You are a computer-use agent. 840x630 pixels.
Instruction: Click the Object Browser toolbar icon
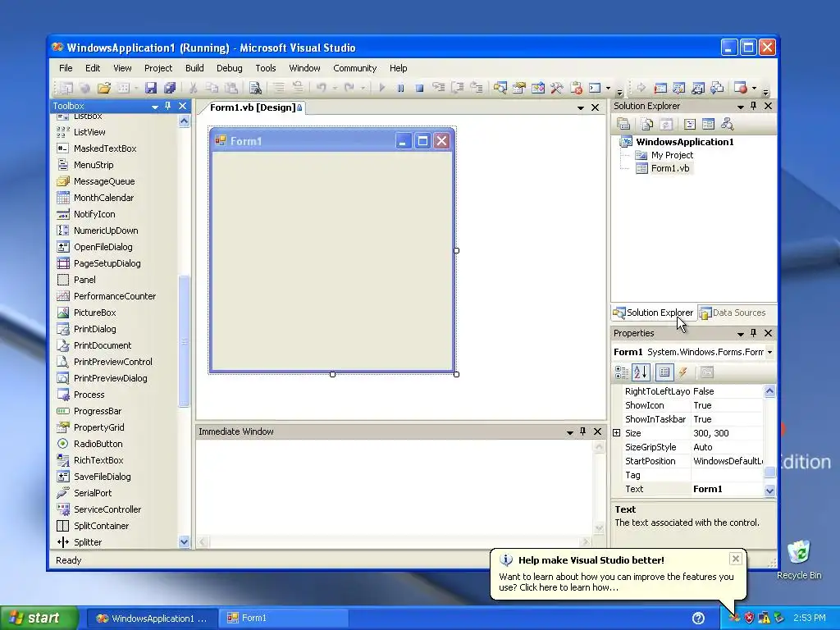[538, 88]
